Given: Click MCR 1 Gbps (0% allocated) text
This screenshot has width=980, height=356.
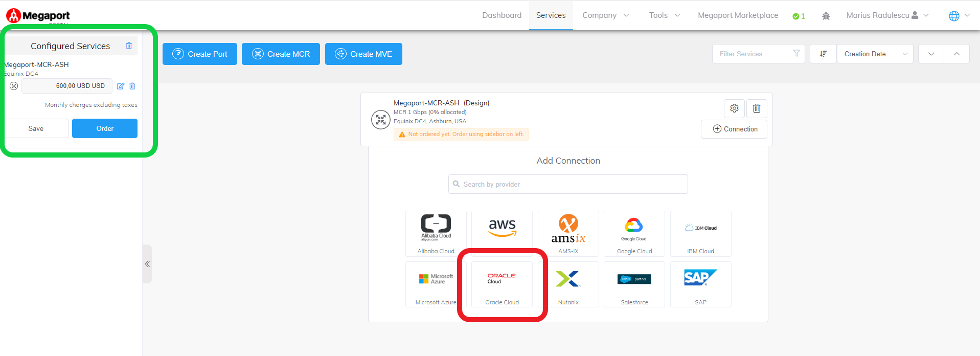Looking at the screenshot, I should click(430, 112).
